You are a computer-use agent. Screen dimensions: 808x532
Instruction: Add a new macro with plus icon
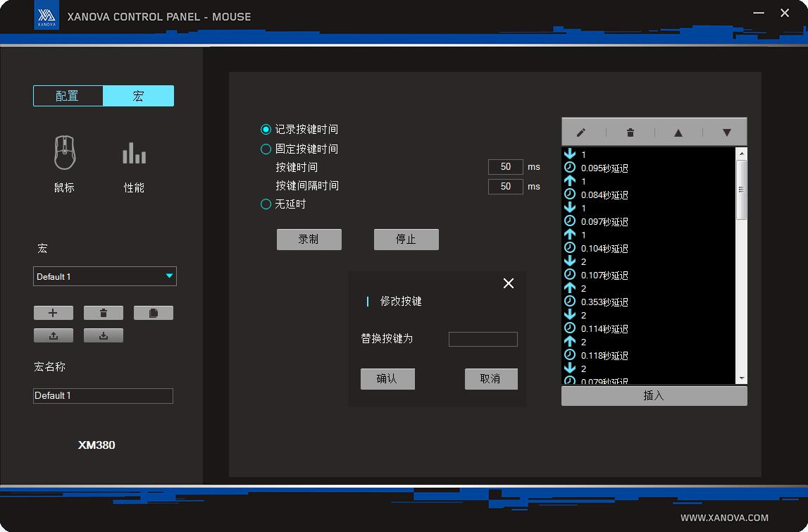point(53,313)
